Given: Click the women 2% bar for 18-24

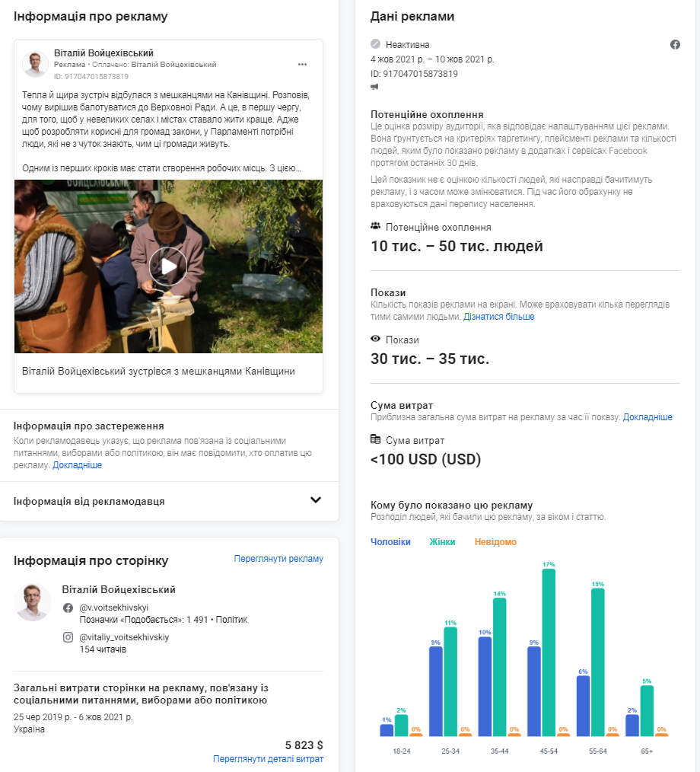Looking at the screenshot, I should click(x=401, y=726).
